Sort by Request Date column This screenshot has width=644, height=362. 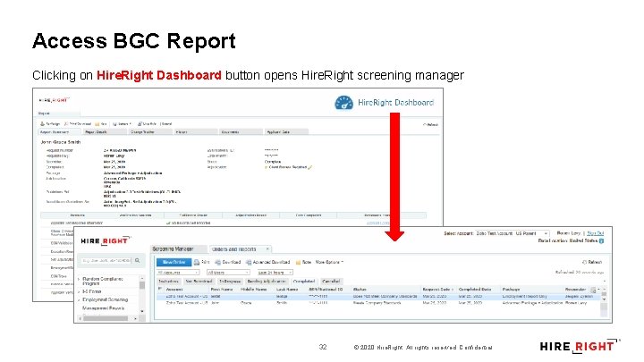(x=437, y=290)
